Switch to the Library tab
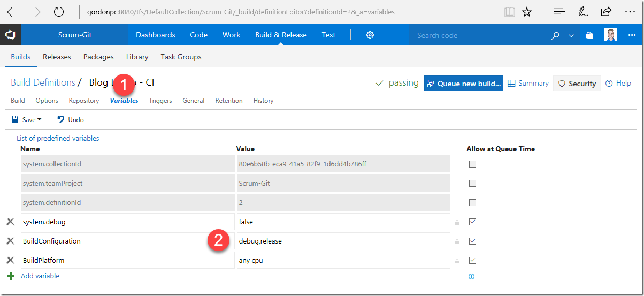 tap(137, 57)
